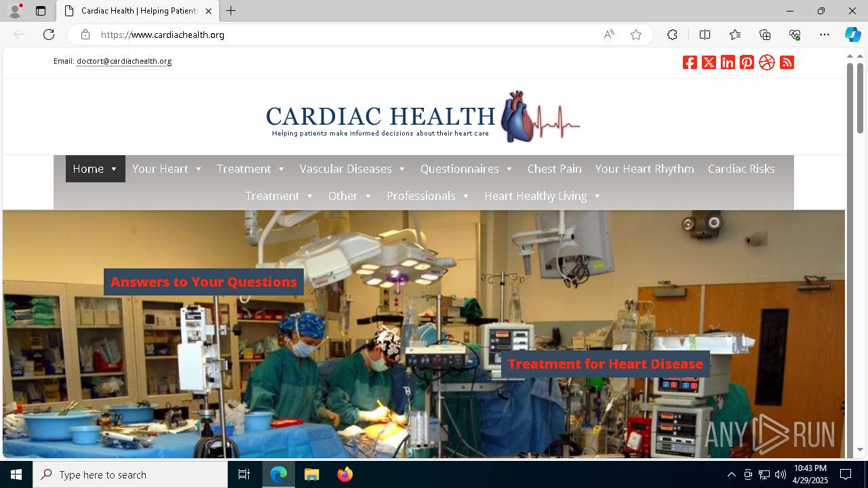Open Chest Pain menu item

pyautogui.click(x=555, y=169)
